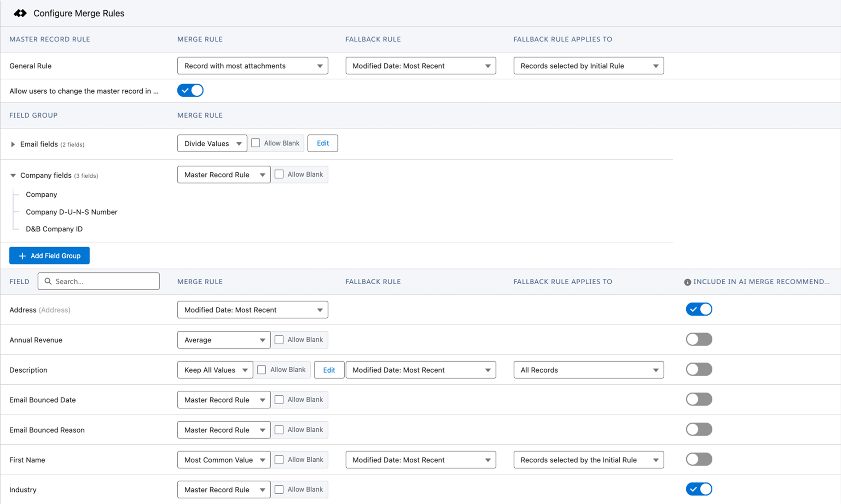Open Email Bounced Date merge rule dropdown

223,400
